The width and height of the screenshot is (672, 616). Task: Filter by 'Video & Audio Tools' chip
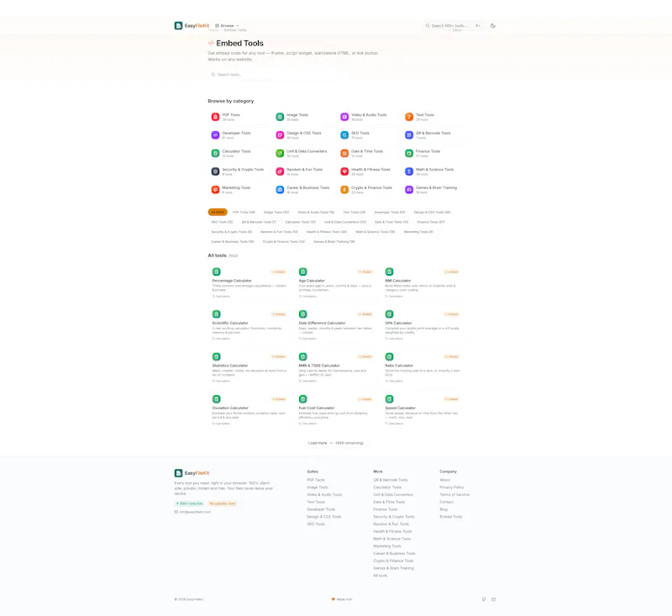tap(316, 212)
